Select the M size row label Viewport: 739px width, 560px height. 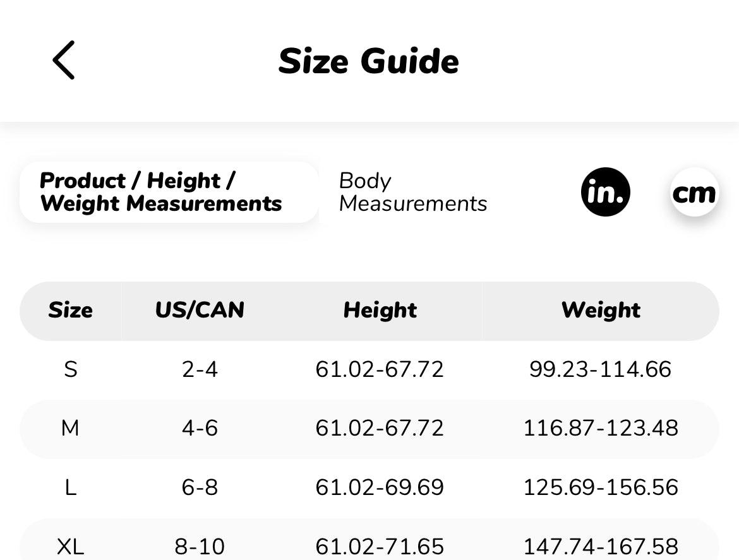[70, 429]
